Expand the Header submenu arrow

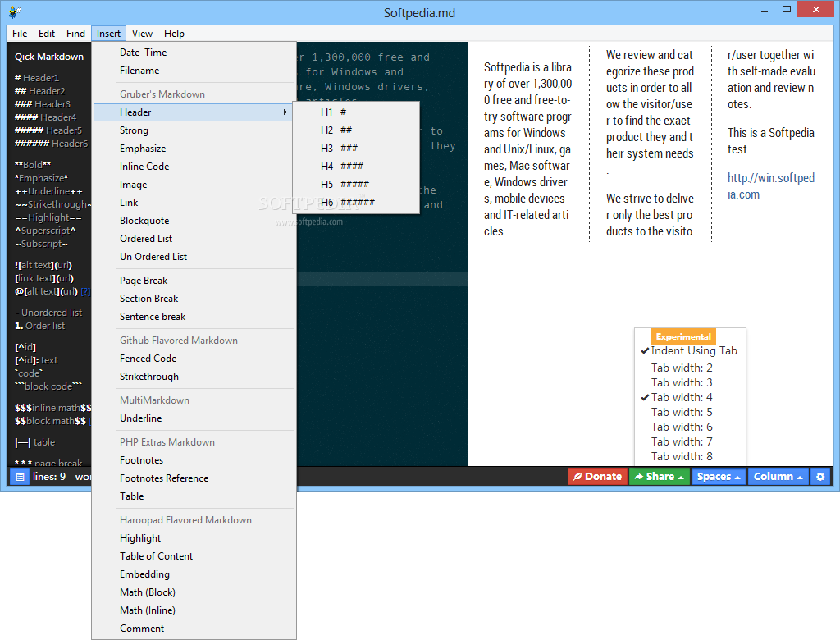285,112
